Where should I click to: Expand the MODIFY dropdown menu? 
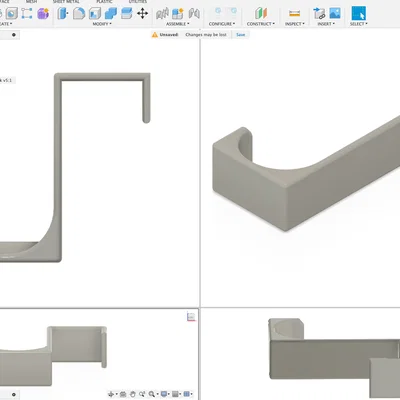point(102,24)
